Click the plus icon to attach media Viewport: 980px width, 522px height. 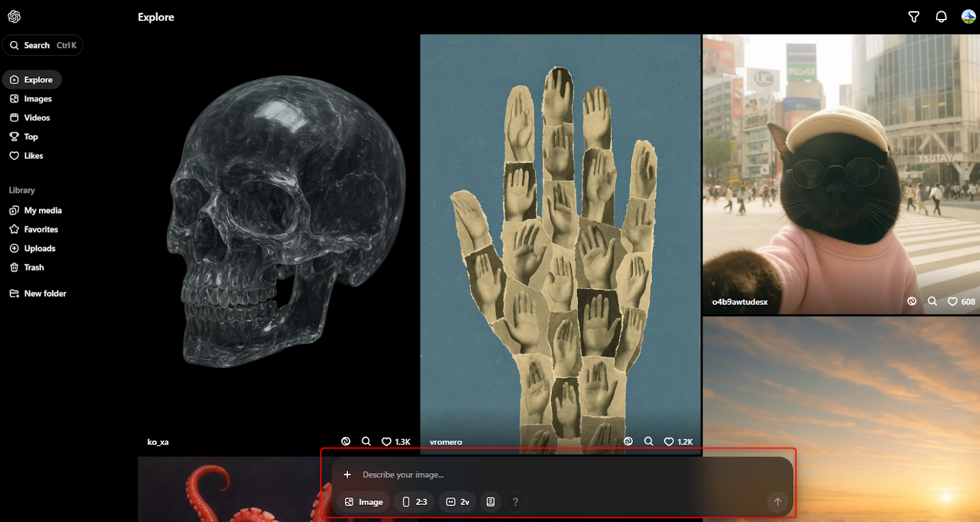click(x=347, y=475)
